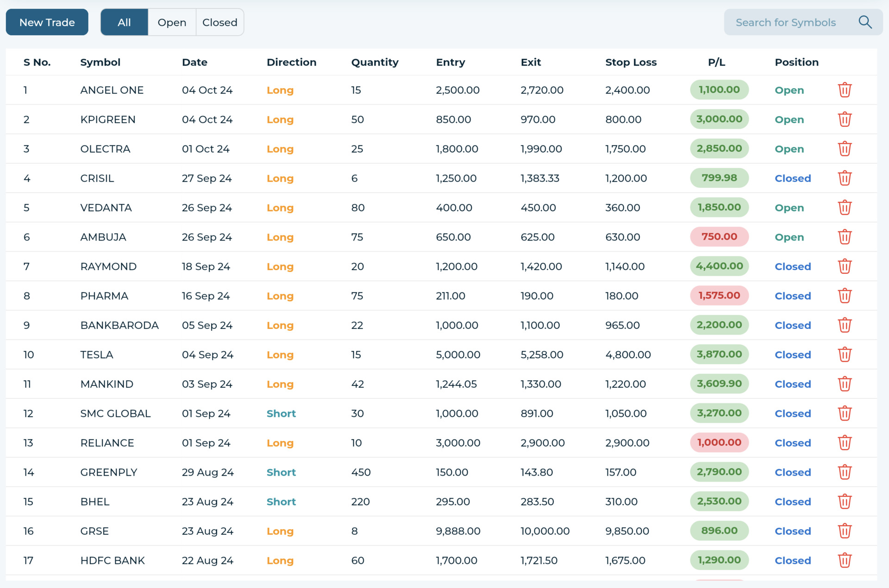Click Short direction for GREENPLY
The height and width of the screenshot is (588, 889).
click(281, 472)
